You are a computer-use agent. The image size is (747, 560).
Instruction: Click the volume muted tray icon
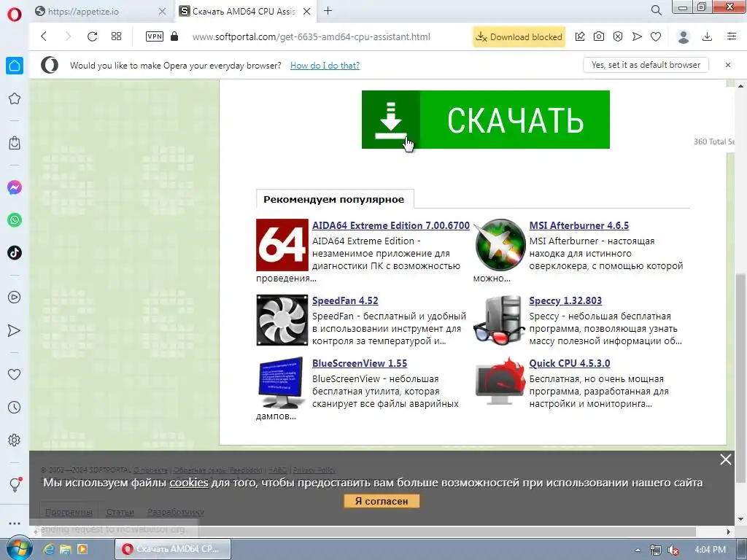point(673,550)
